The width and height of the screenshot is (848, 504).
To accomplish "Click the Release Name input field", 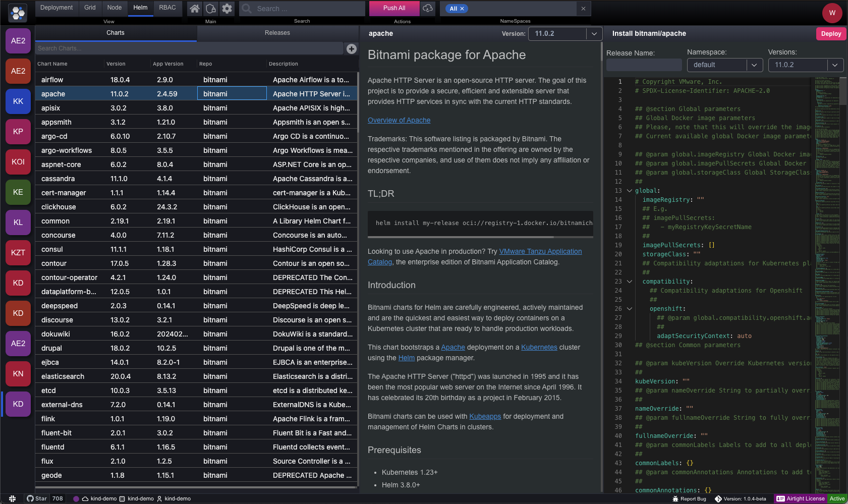I will (x=644, y=65).
